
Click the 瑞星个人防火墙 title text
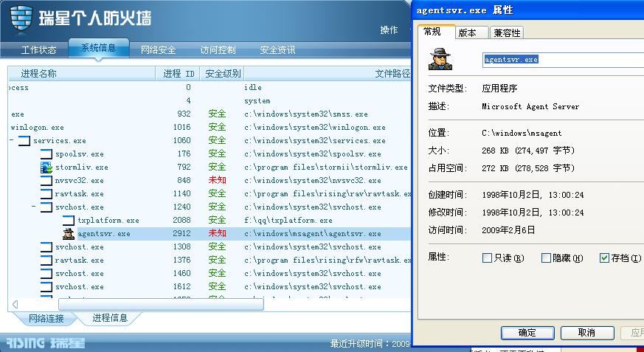pos(95,18)
